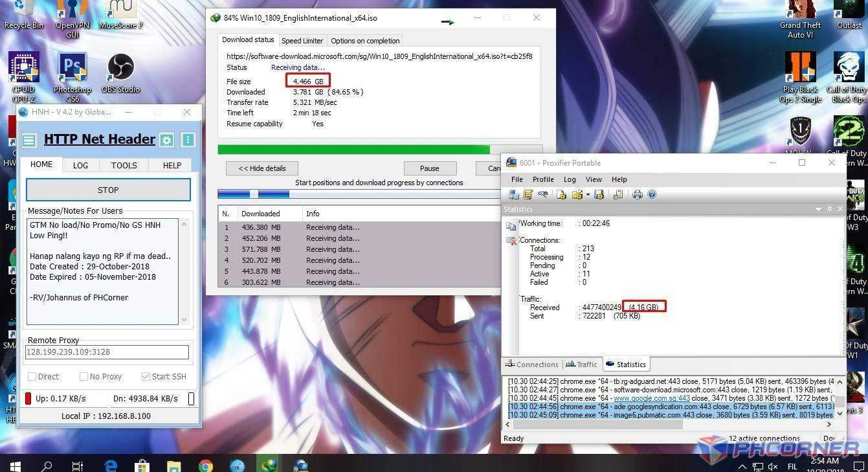868x472 pixels.
Task: Open the hamburger menu in HTTP Net Header
Action: (29, 140)
